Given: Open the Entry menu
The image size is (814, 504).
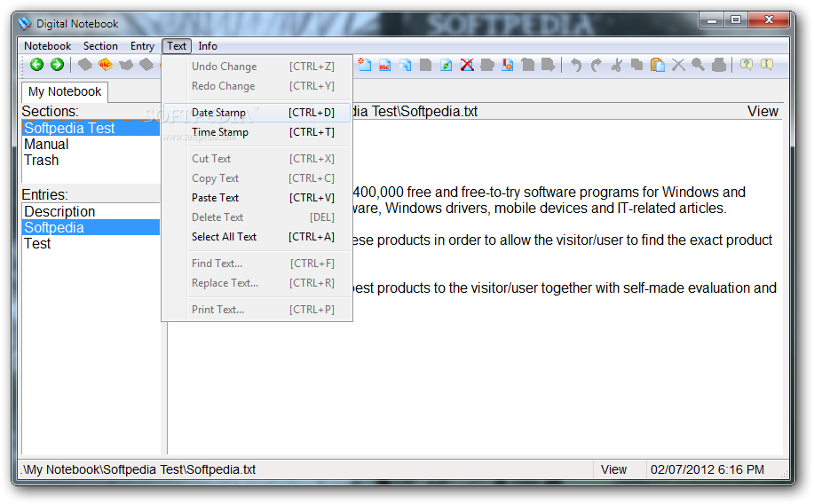Looking at the screenshot, I should pos(142,46).
